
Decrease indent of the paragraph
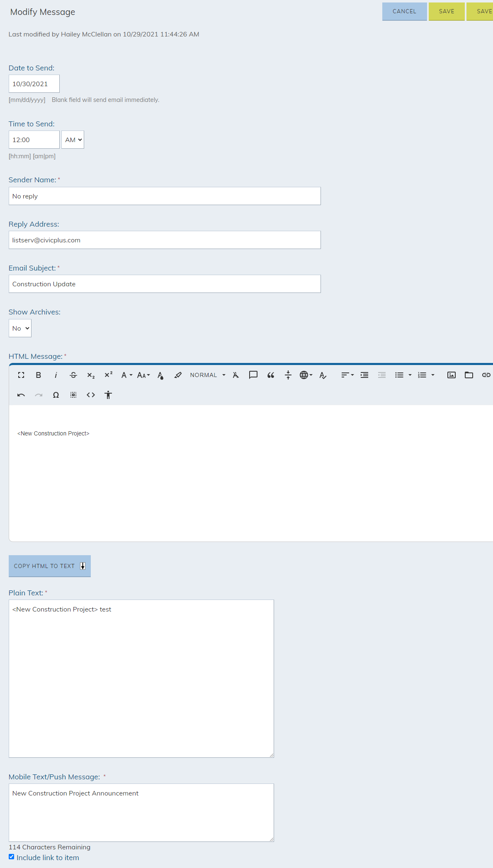pos(382,375)
